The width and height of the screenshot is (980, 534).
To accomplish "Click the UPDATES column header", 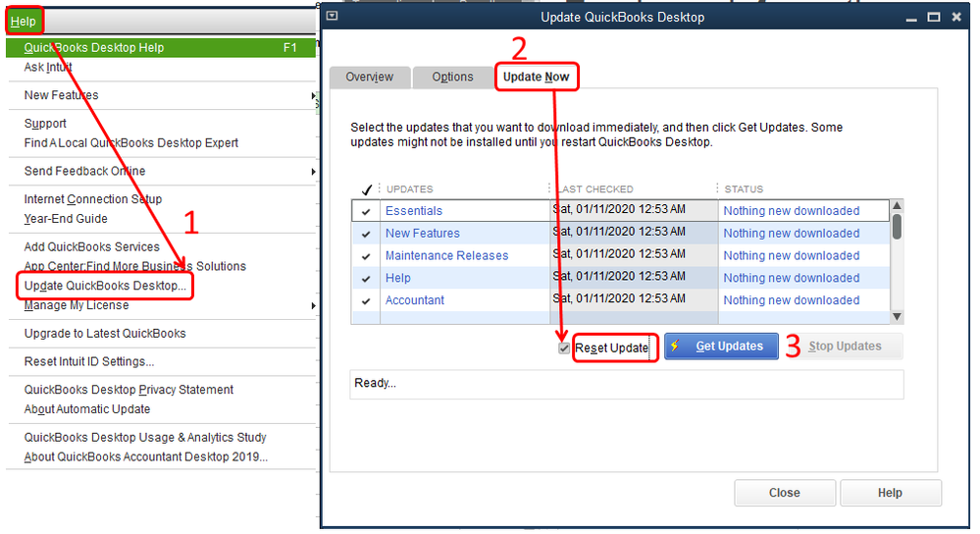I will (x=409, y=188).
